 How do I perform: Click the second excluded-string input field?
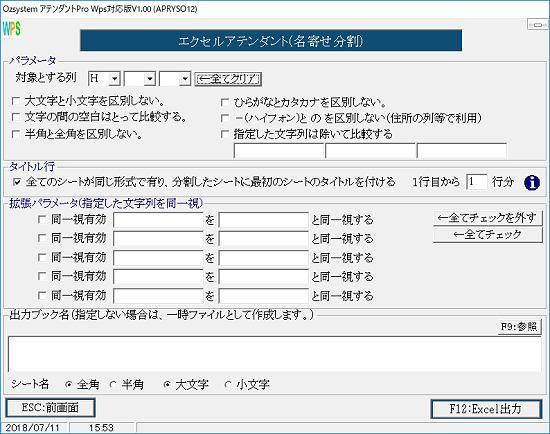(370, 151)
